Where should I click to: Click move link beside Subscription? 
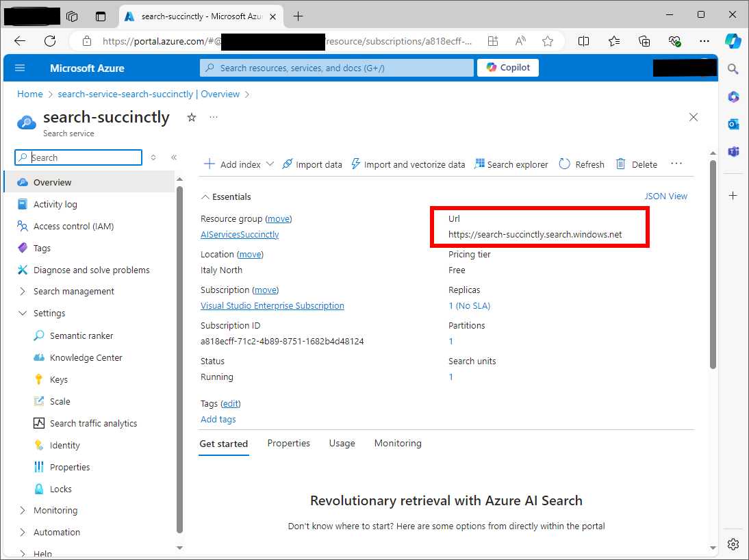coord(266,290)
